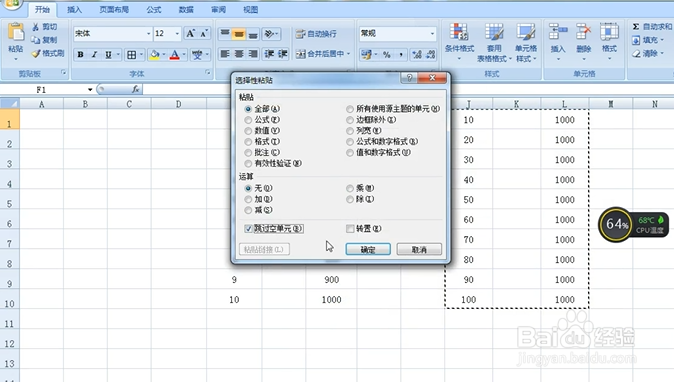674x382 pixels.
Task: Select the Format Painter brush
Action: point(36,53)
